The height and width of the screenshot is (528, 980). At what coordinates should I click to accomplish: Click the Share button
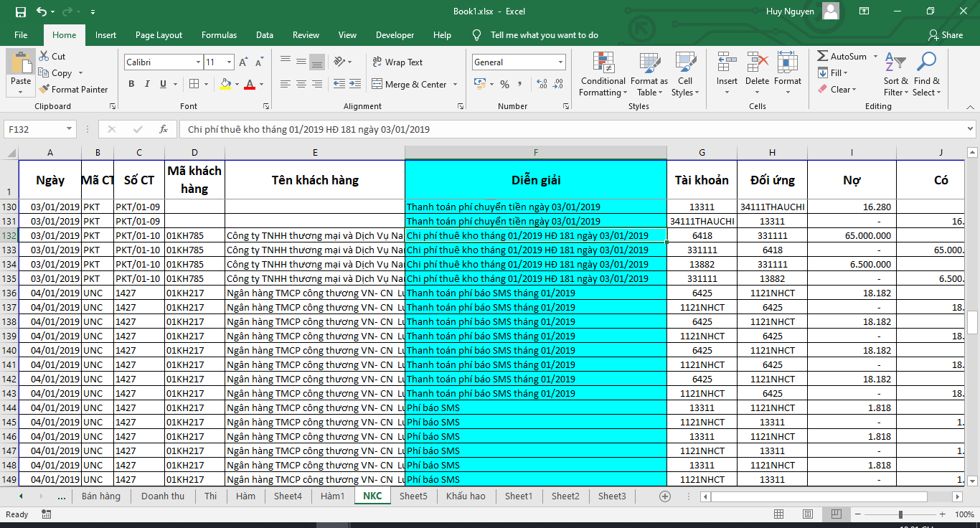pyautogui.click(x=946, y=35)
